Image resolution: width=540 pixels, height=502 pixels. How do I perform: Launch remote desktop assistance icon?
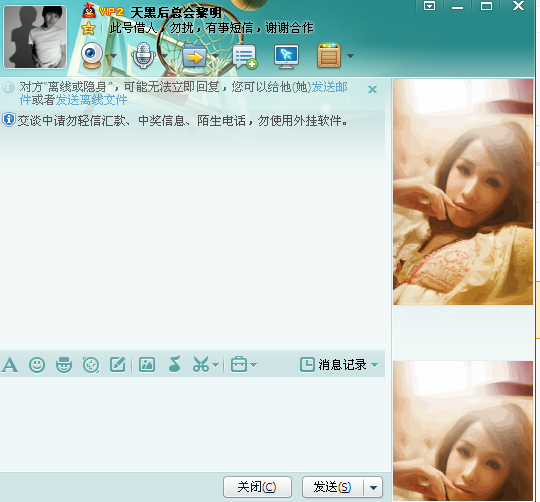pos(287,57)
